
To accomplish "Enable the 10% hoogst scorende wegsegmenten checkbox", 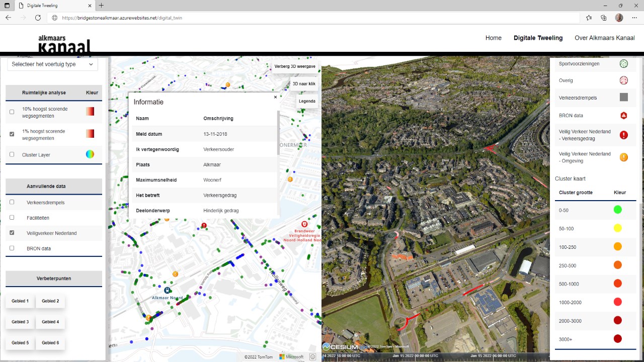I will pyautogui.click(x=12, y=112).
